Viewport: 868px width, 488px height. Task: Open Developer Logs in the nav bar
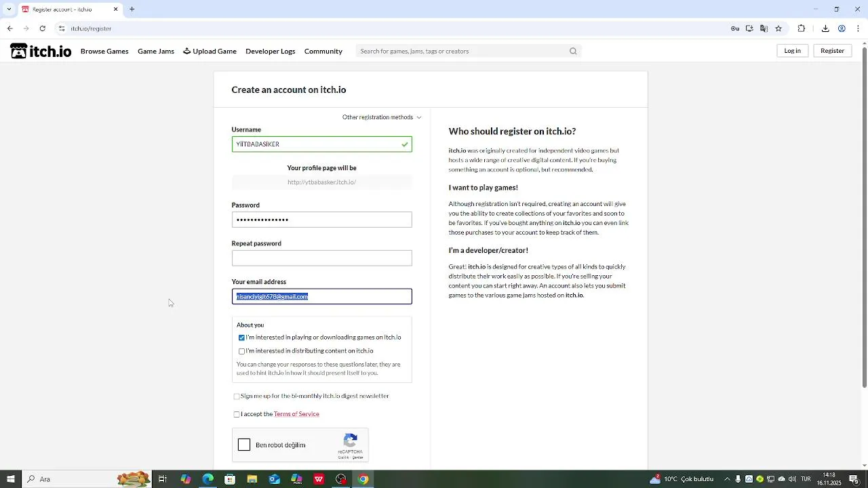click(x=270, y=51)
